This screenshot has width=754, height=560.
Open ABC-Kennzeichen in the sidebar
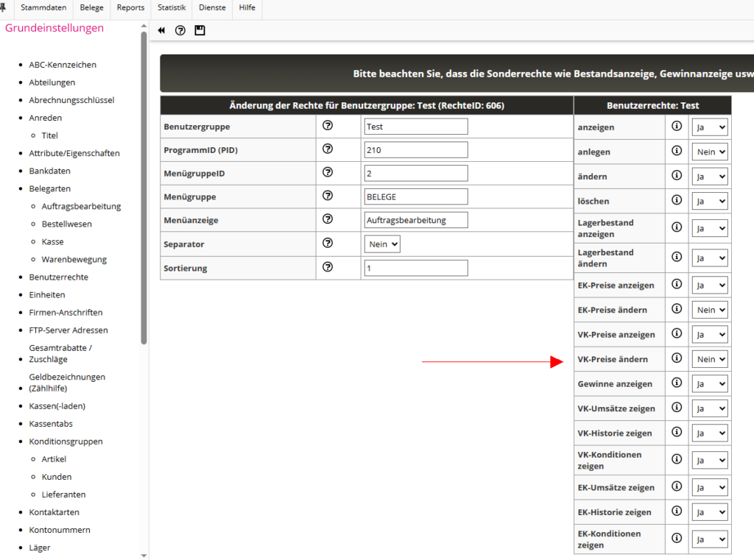(63, 65)
